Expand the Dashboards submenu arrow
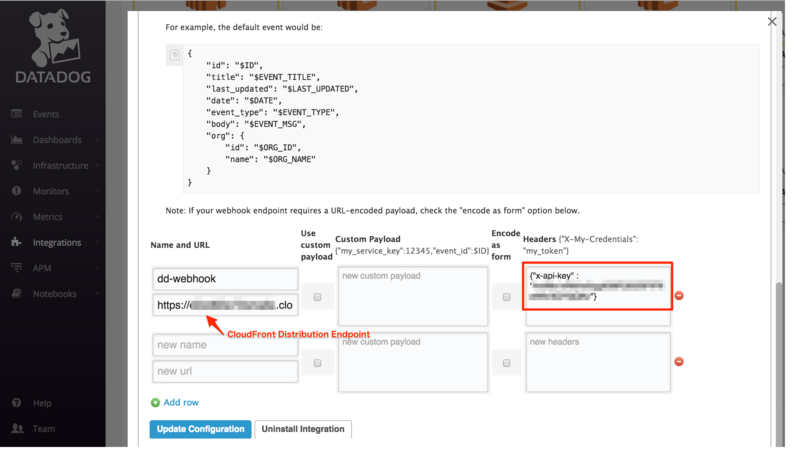The image size is (800, 462). [97, 140]
